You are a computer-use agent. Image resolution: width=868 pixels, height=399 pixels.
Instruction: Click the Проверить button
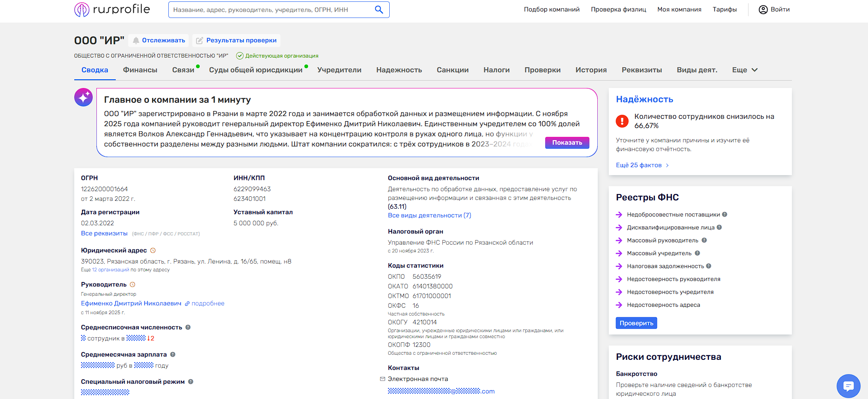click(x=636, y=323)
